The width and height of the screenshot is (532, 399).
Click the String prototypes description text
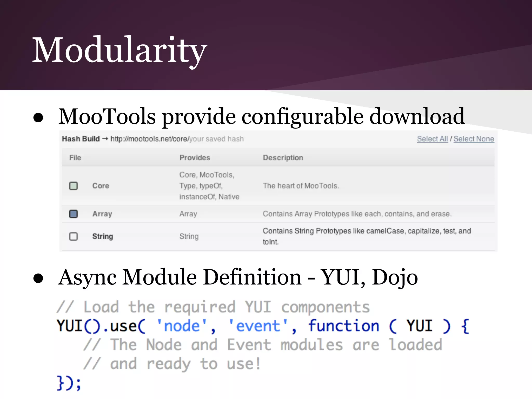tap(367, 231)
